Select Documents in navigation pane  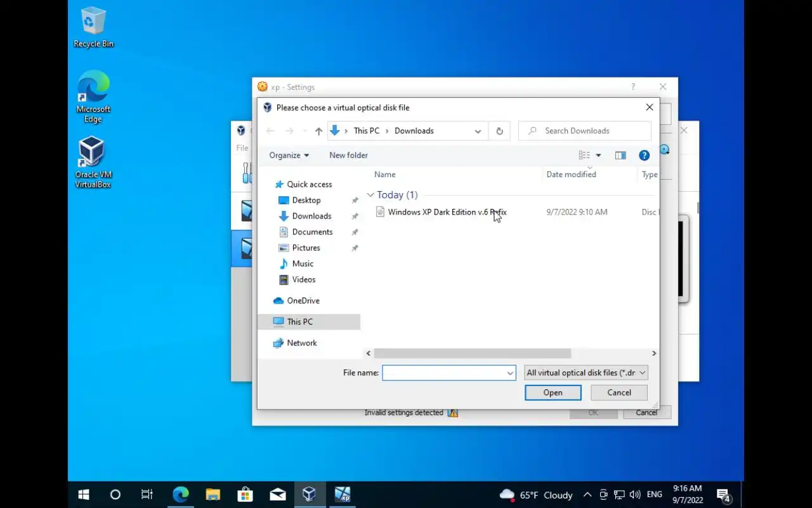[x=312, y=232]
